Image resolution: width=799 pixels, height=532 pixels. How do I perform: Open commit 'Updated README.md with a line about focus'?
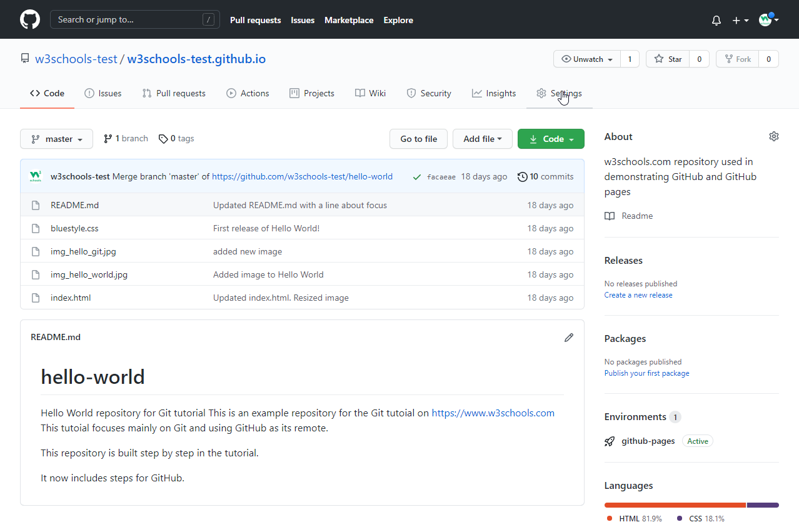[300, 205]
